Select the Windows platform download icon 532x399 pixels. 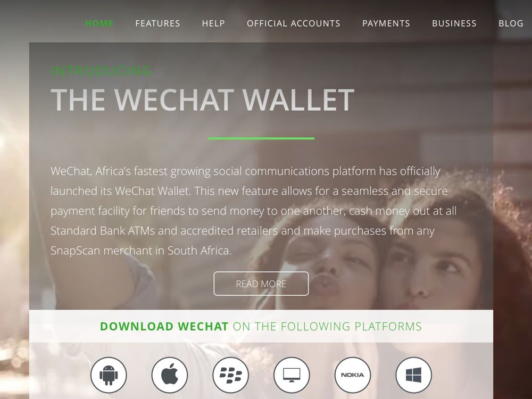coord(413,375)
